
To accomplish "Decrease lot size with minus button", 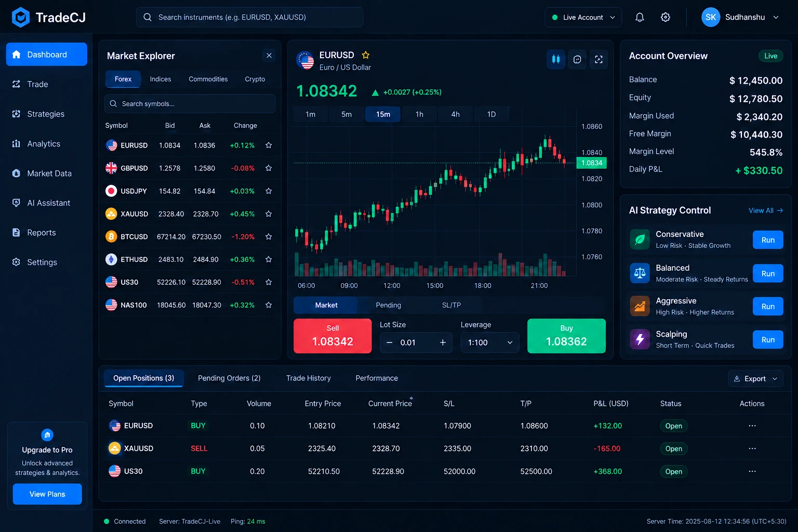I will [x=389, y=342].
